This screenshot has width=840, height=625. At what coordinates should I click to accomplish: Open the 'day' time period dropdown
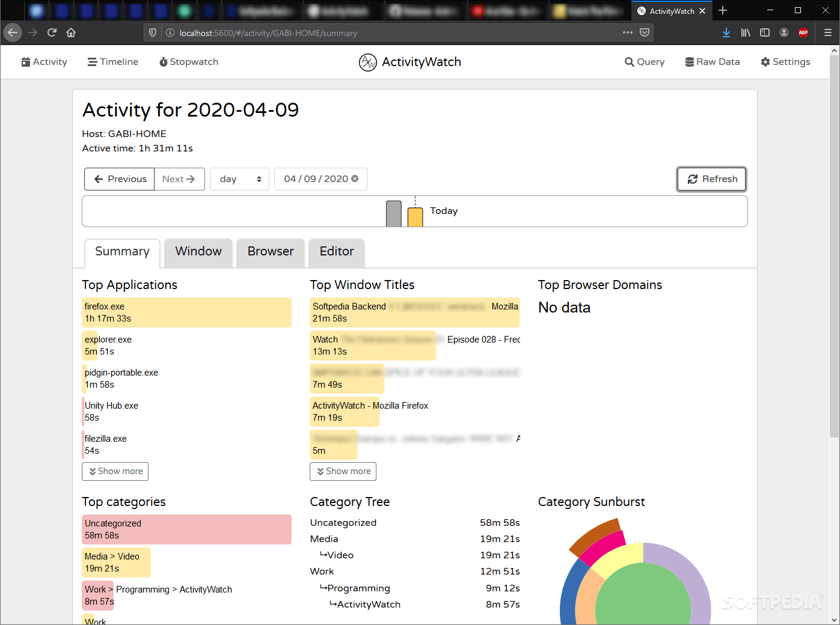pos(239,178)
